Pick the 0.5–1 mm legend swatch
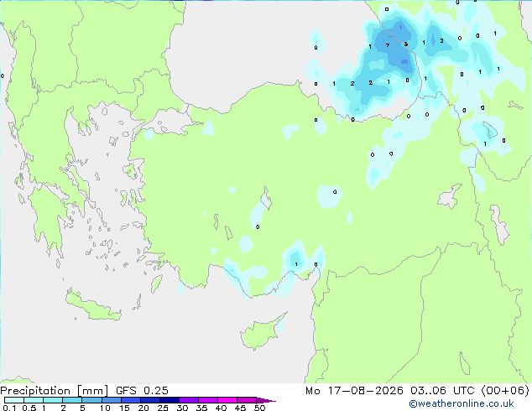The image size is (532, 411). pyautogui.click(x=34, y=400)
